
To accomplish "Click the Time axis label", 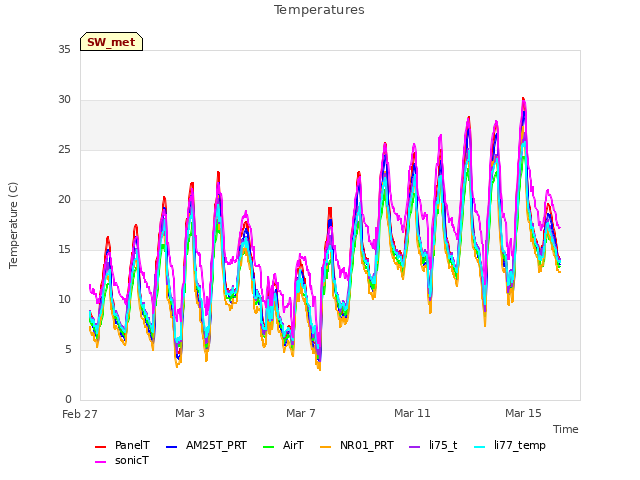I will click(x=566, y=429).
